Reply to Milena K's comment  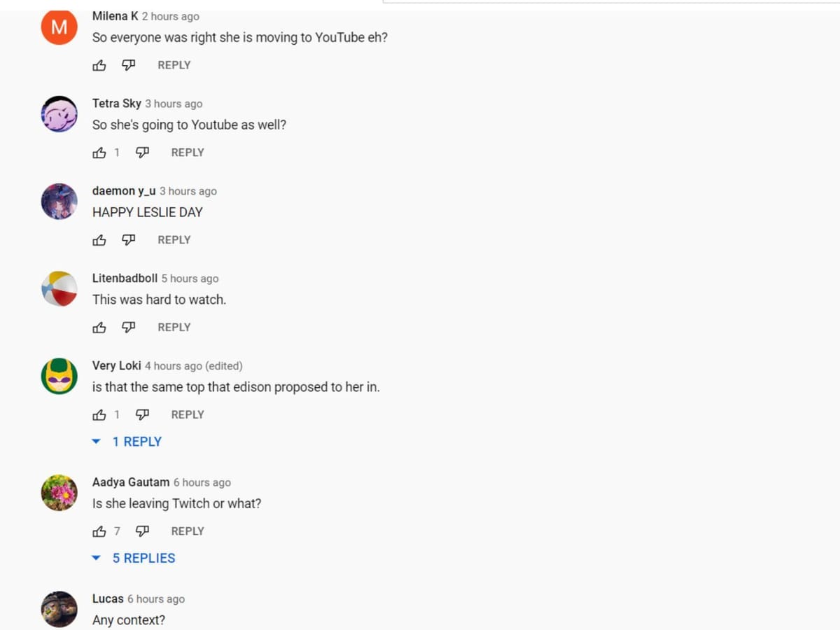(x=174, y=65)
